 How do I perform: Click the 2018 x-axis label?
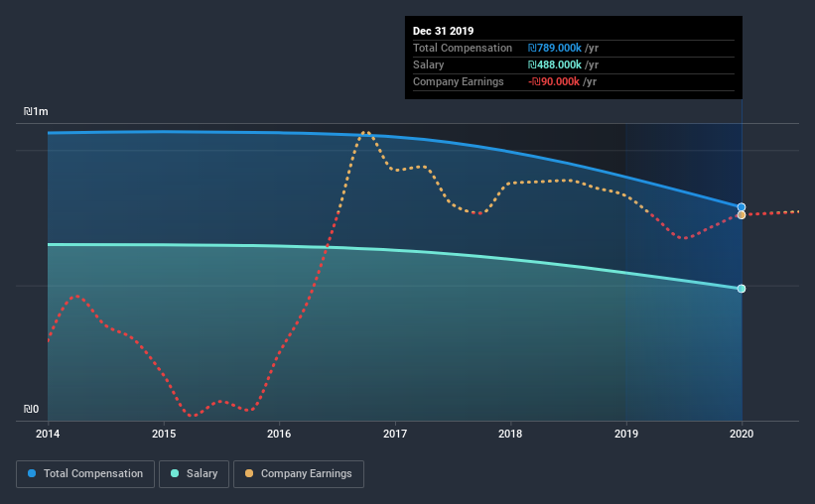(x=510, y=434)
